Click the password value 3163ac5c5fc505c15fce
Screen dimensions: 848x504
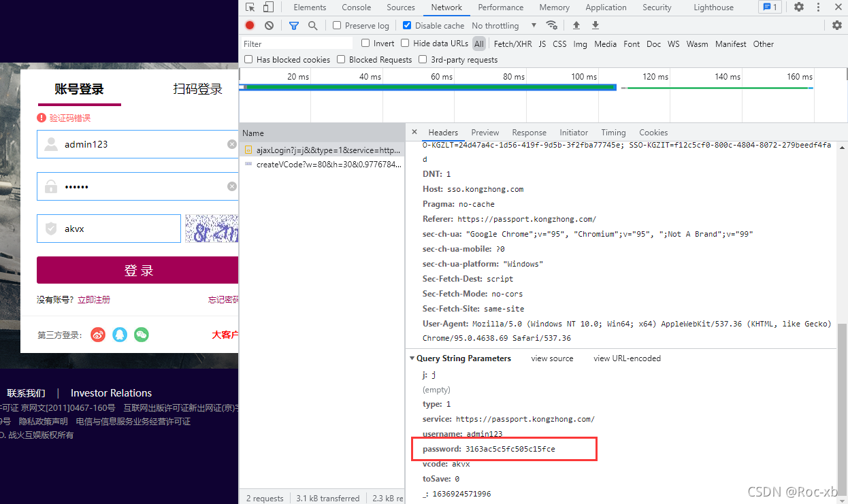[x=510, y=449]
